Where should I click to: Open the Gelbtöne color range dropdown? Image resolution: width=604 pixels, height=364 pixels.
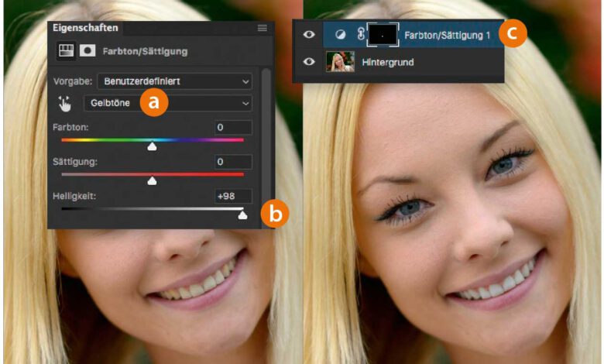click(168, 103)
